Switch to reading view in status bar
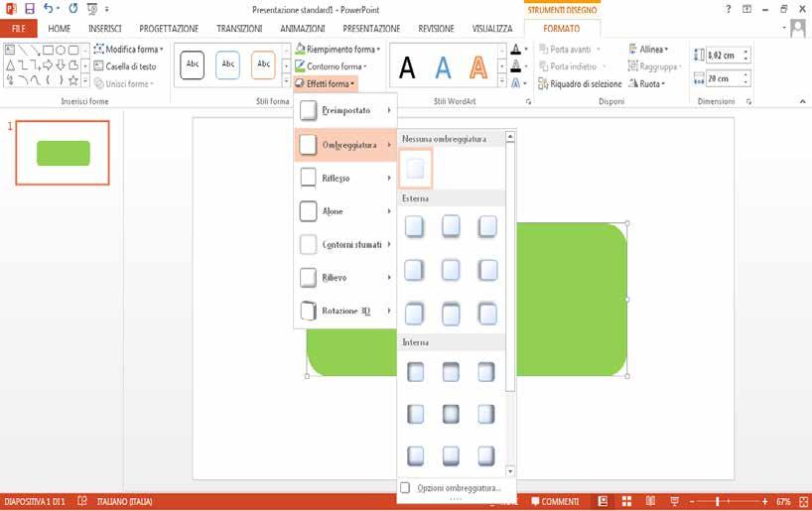 (650, 501)
